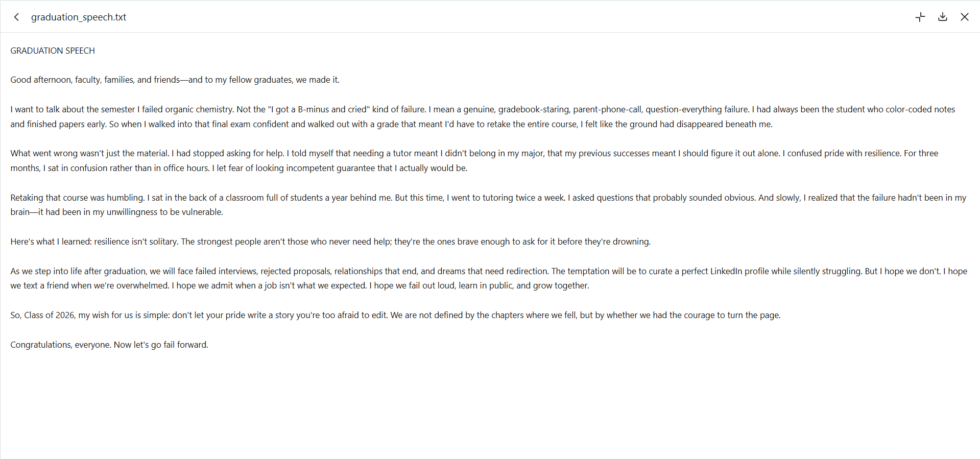Click the 'Retaking that course was humbling' line
The width and height of the screenshot is (980, 459).
pos(488,198)
